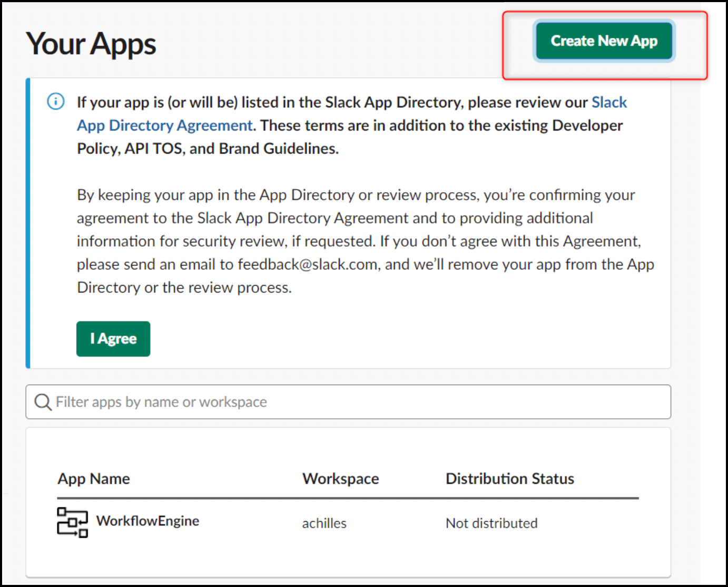
Task: Open the WorkflowEngine app by name
Action: click(147, 521)
